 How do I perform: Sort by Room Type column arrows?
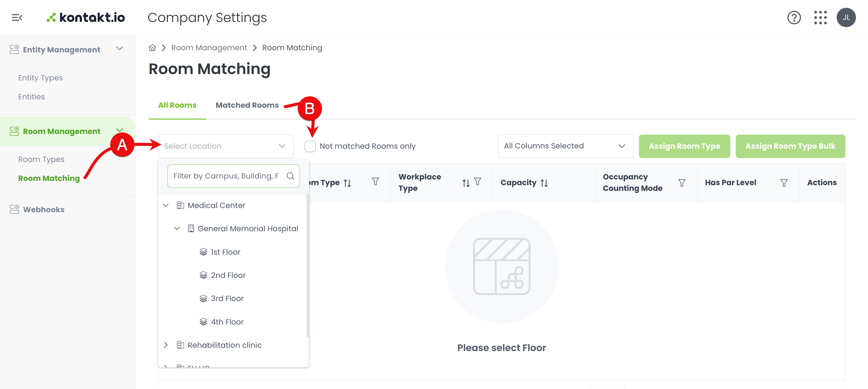click(x=348, y=183)
